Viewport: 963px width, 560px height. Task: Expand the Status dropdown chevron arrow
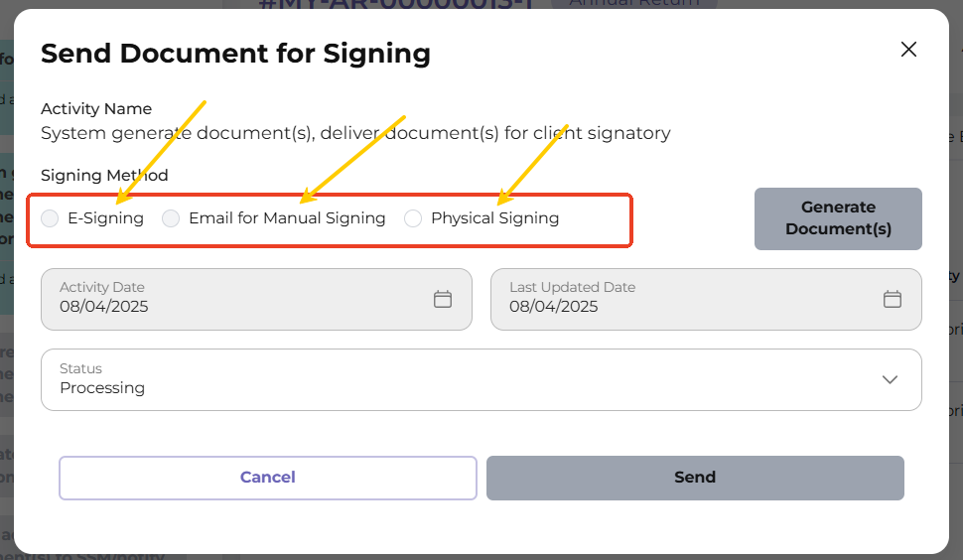click(x=890, y=379)
